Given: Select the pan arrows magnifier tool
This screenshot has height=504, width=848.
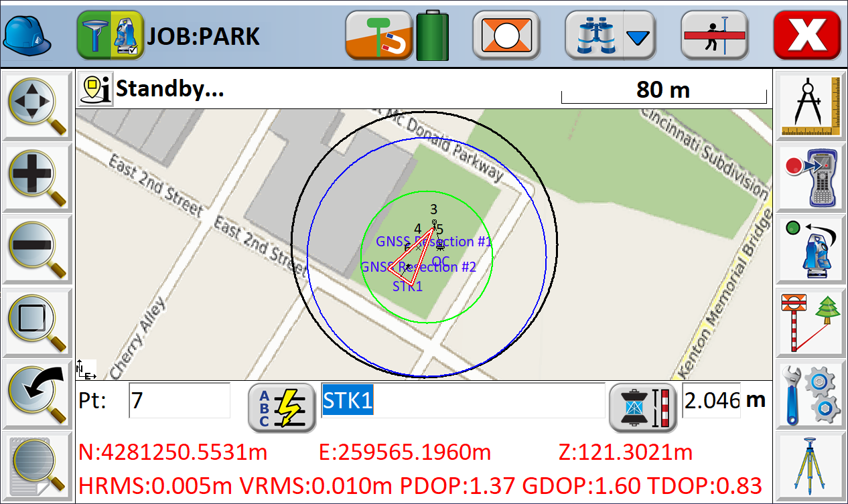Looking at the screenshot, I should coord(37,106).
